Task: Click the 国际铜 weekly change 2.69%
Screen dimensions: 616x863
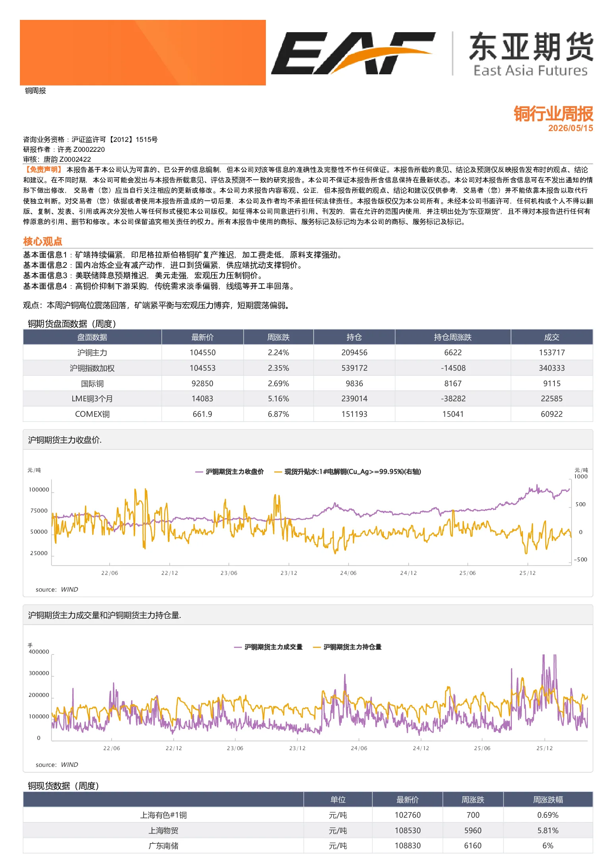Action: click(278, 383)
